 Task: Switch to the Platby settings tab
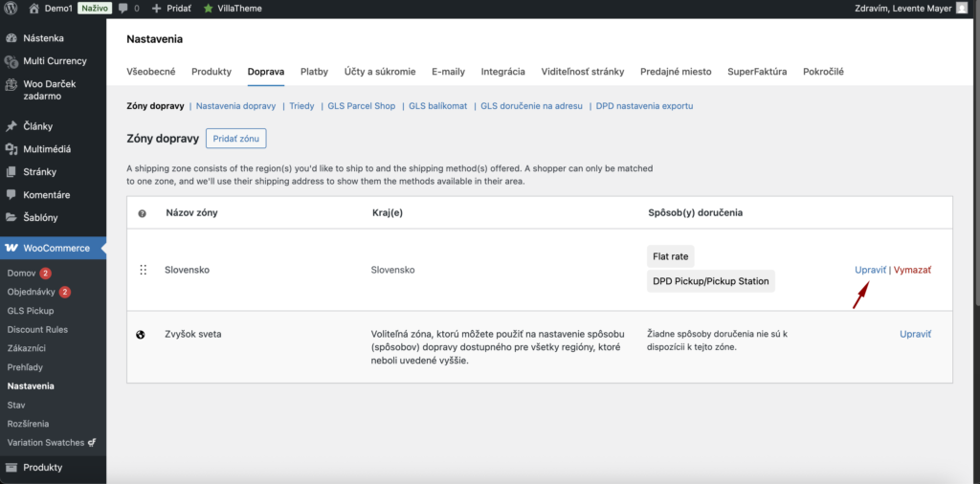314,72
